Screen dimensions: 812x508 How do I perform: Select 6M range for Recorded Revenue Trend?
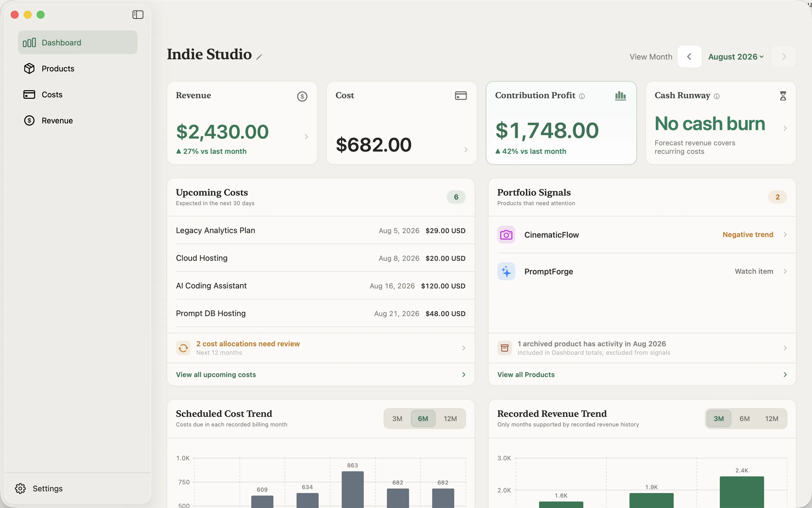[x=745, y=419]
